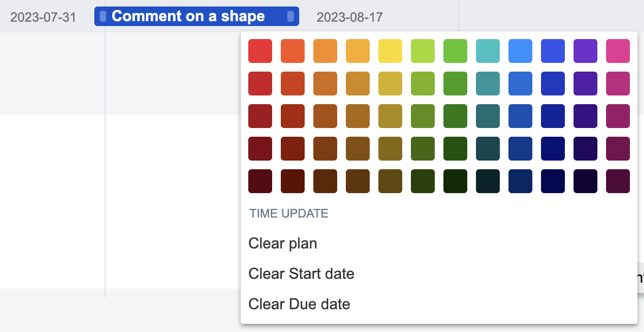Choose the pink swatch in top row
Viewport: 644px width, 332px height.
[618, 51]
